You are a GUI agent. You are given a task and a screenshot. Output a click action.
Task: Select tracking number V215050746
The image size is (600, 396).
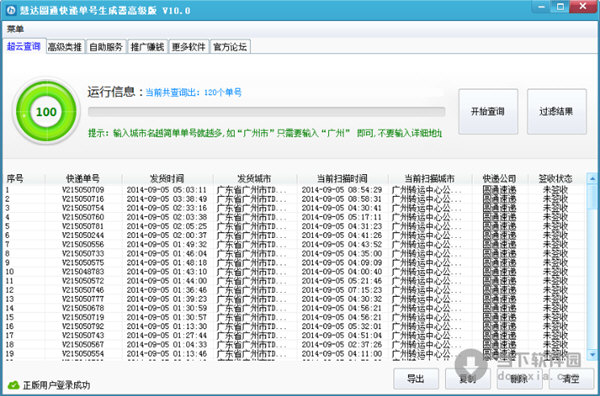click(x=83, y=290)
